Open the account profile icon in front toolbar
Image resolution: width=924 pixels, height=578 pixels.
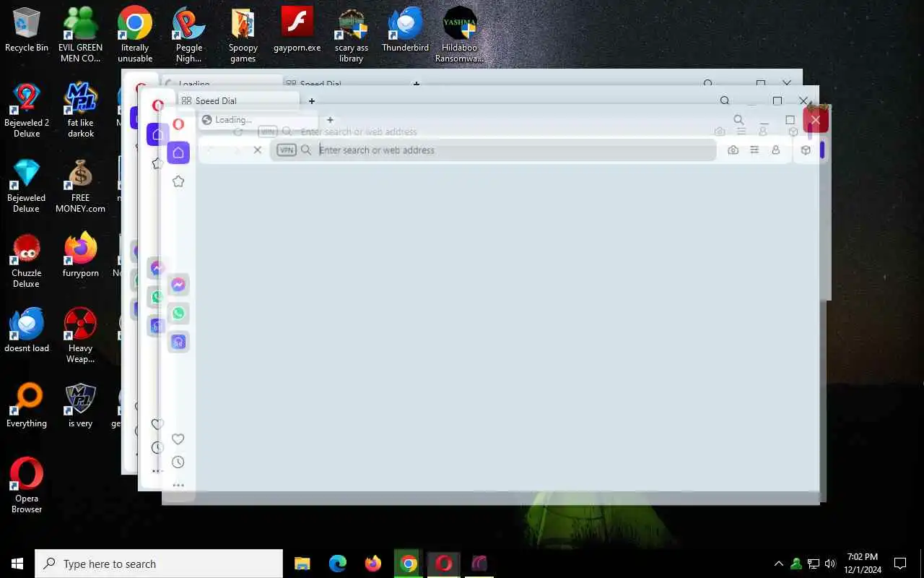coord(776,150)
